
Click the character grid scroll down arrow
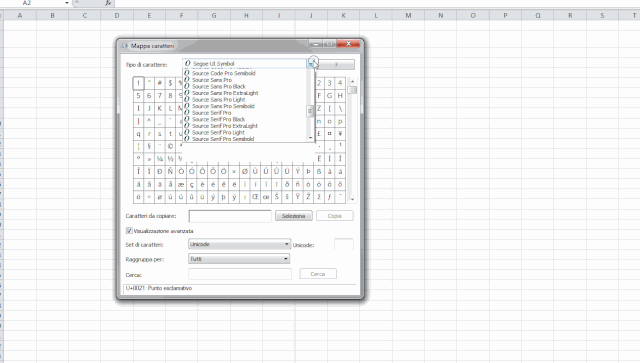point(352,199)
